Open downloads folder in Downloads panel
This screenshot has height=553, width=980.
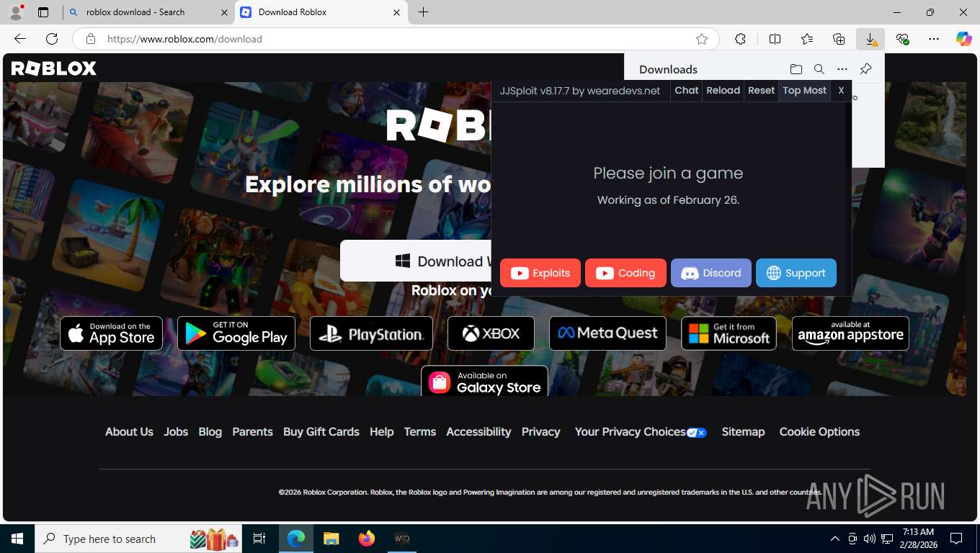coord(796,69)
